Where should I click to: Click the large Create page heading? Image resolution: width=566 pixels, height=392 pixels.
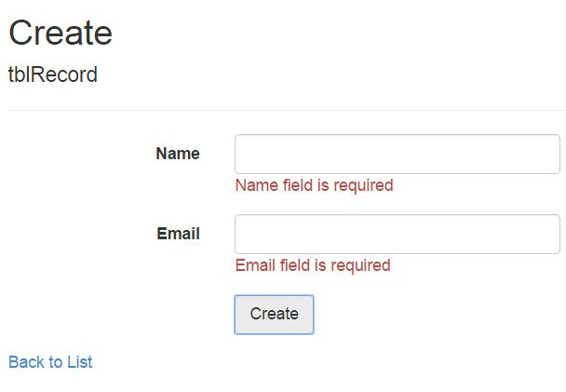(61, 33)
